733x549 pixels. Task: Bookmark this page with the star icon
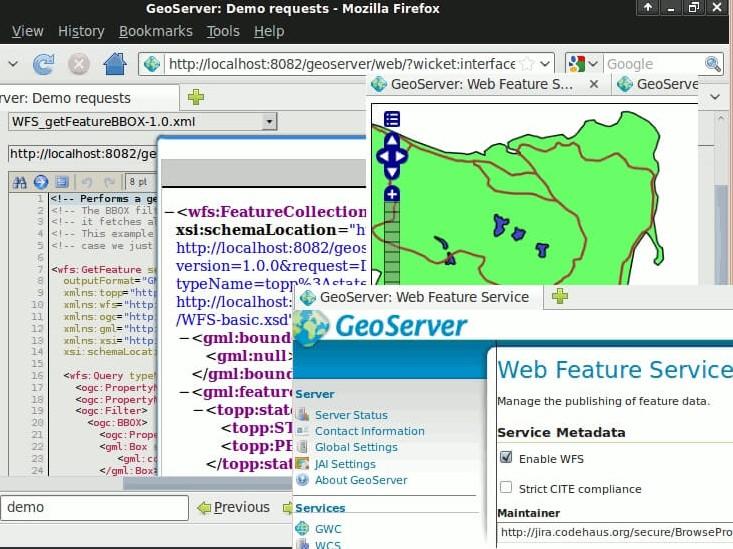point(526,64)
